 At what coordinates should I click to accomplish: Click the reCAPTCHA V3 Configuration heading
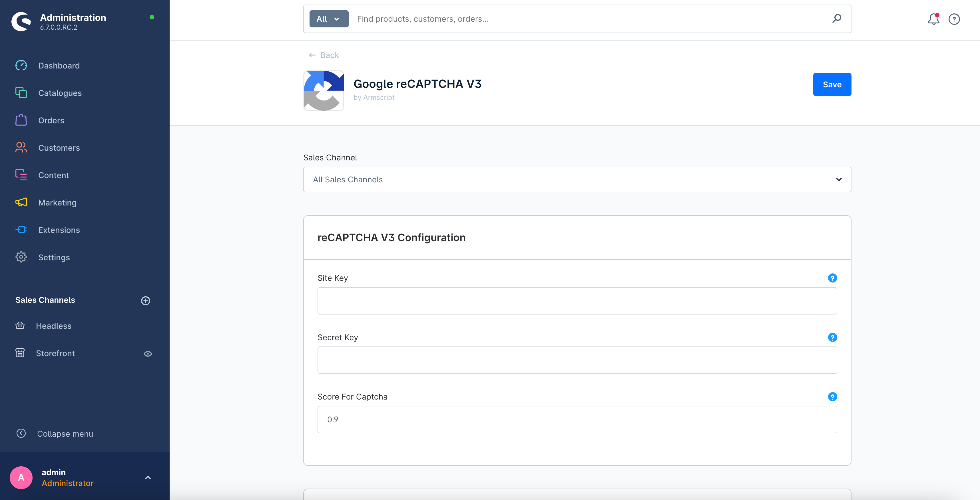(391, 237)
